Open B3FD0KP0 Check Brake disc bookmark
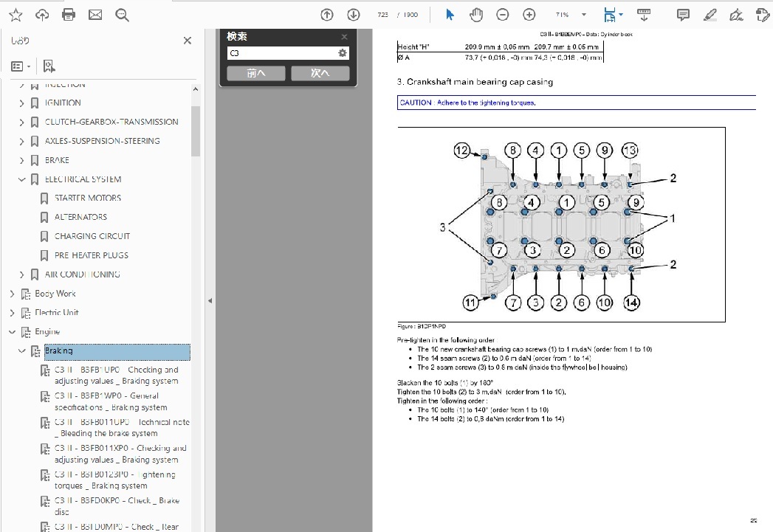Image resolution: width=773 pixels, height=532 pixels. pos(117,506)
